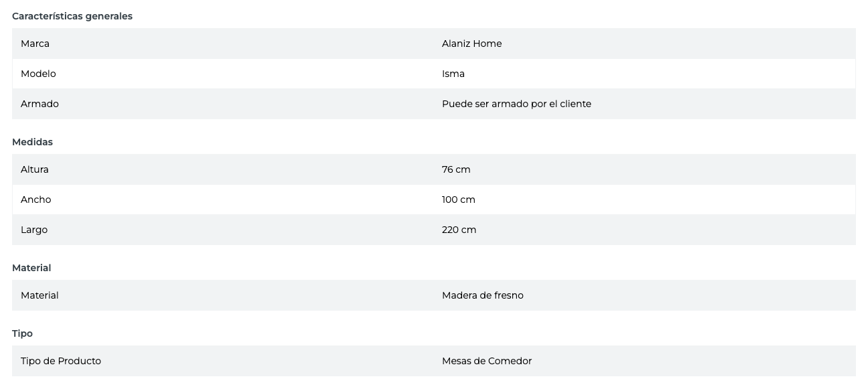
Task: Click the 'Medidas' section heading
Action: (32, 142)
